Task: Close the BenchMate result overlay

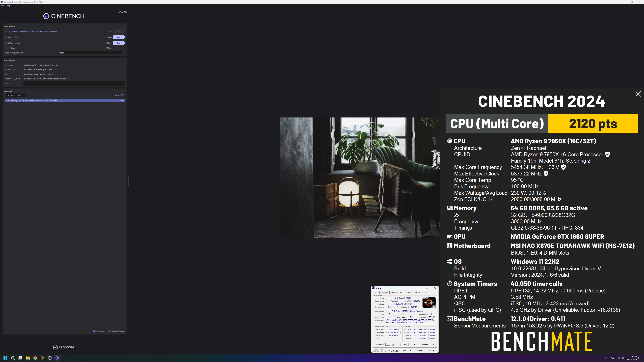Action: point(638,94)
